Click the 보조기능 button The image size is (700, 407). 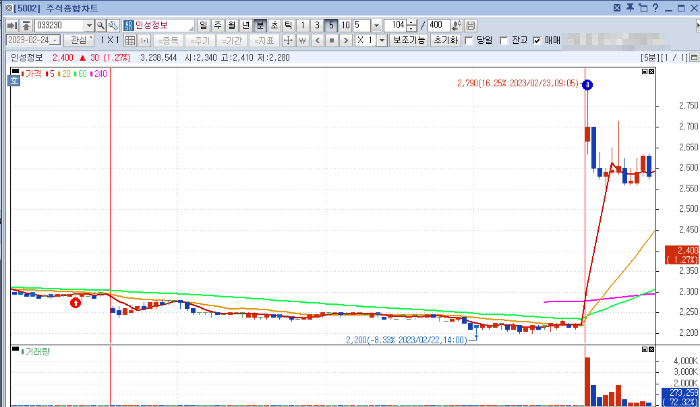click(409, 41)
